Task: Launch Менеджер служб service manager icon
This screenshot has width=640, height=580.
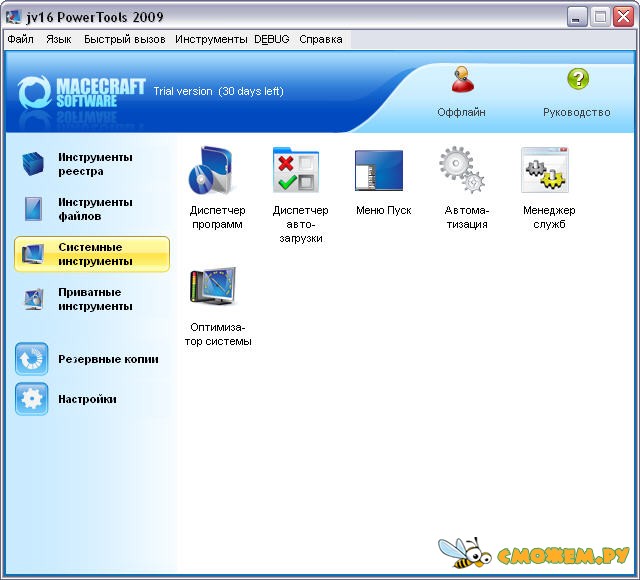Action: click(545, 170)
